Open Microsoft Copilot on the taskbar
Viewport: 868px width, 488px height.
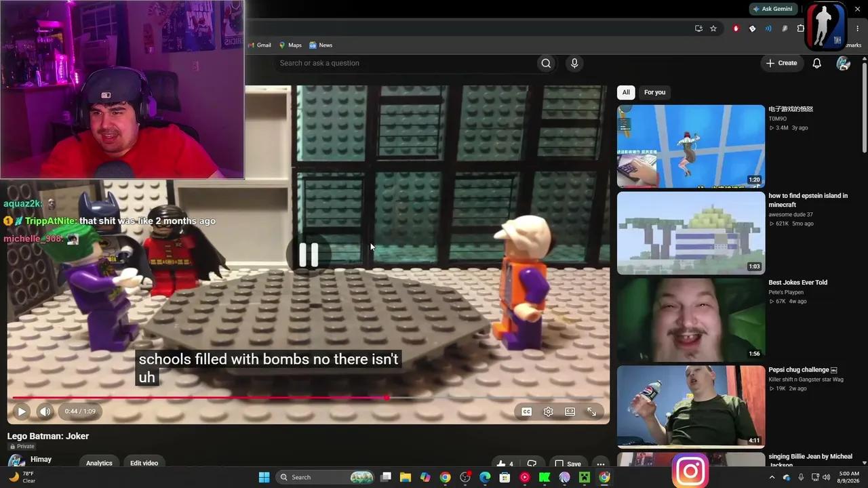[x=425, y=477]
